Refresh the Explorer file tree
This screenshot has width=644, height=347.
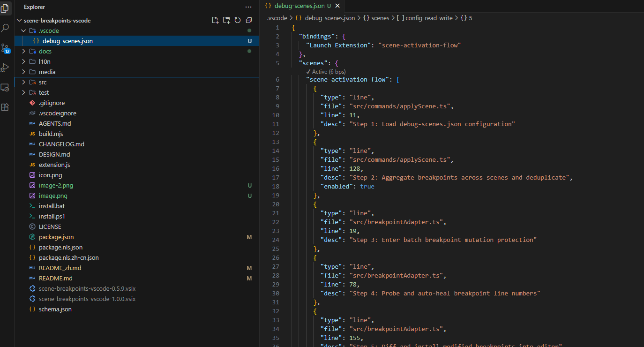(238, 20)
